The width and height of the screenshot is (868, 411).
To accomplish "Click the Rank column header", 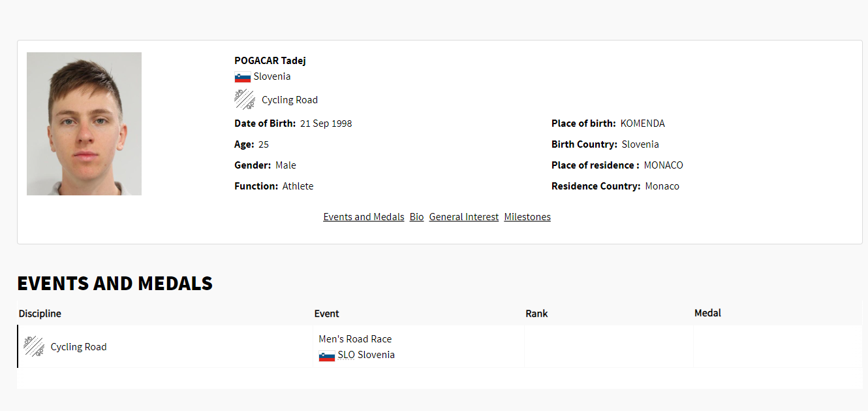I will pos(536,314).
